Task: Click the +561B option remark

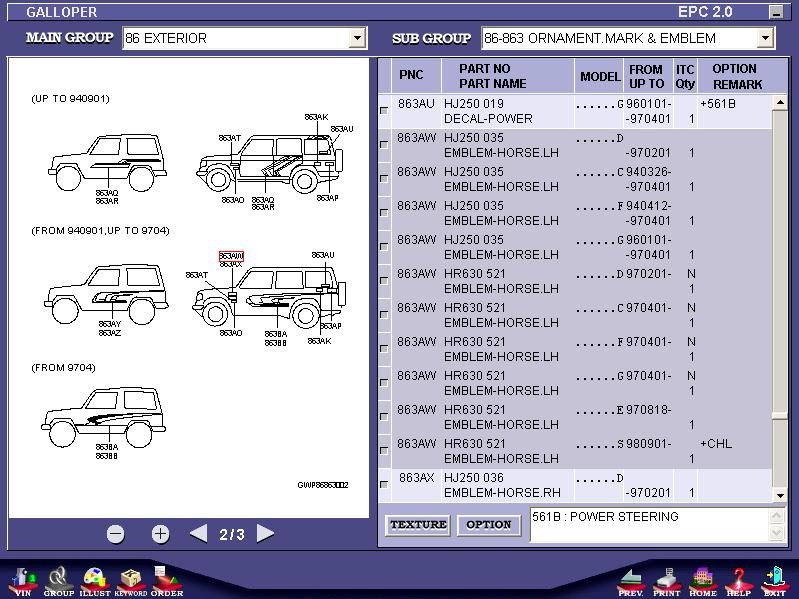Action: pos(718,104)
